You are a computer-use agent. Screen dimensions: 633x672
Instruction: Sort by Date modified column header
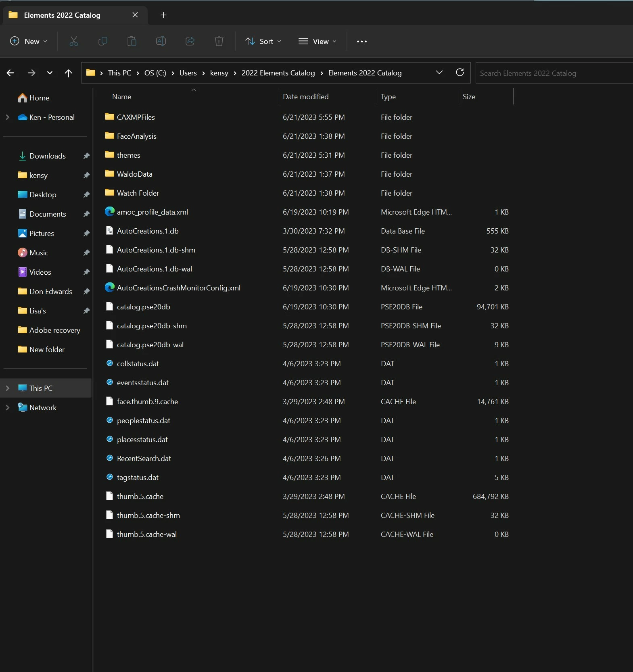[305, 97]
